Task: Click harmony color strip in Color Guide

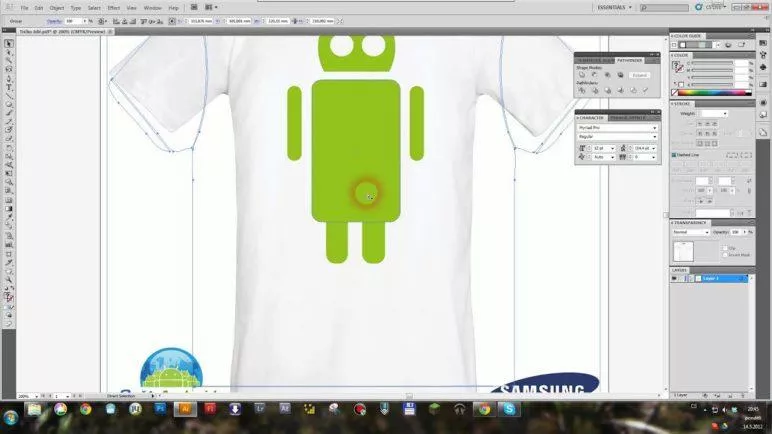Action: click(x=697, y=45)
